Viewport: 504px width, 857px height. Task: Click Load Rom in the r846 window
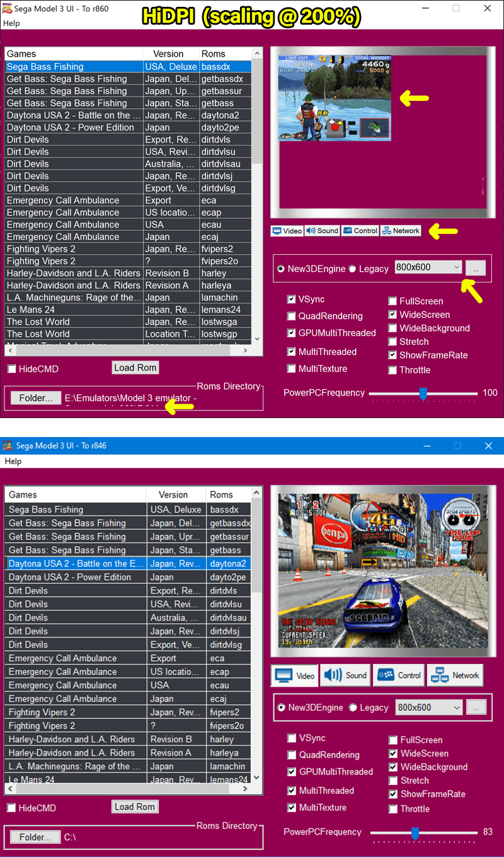[135, 807]
